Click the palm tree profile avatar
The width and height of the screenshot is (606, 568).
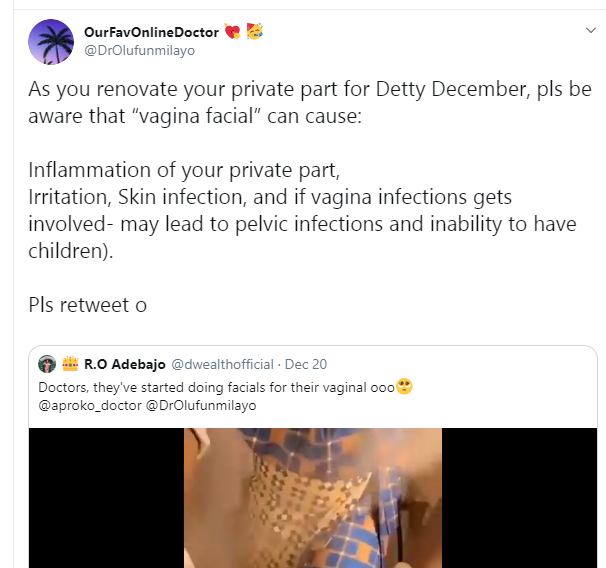pos(50,41)
